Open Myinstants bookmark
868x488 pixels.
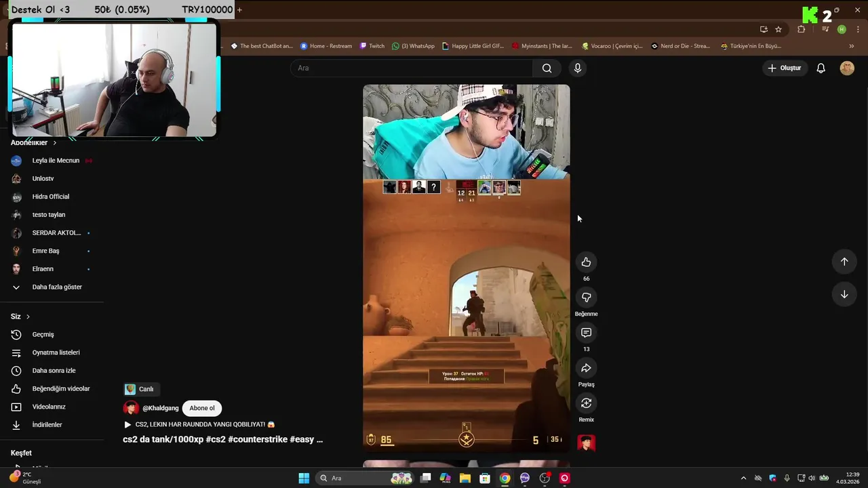tap(542, 46)
